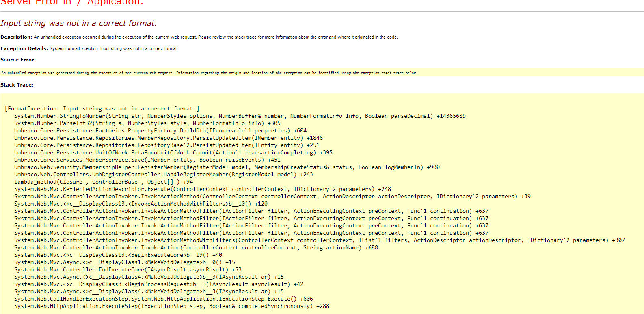Image resolution: width=644 pixels, height=314 pixels.
Task: Click the 'Stack Trace:' label
Action: click(x=17, y=85)
